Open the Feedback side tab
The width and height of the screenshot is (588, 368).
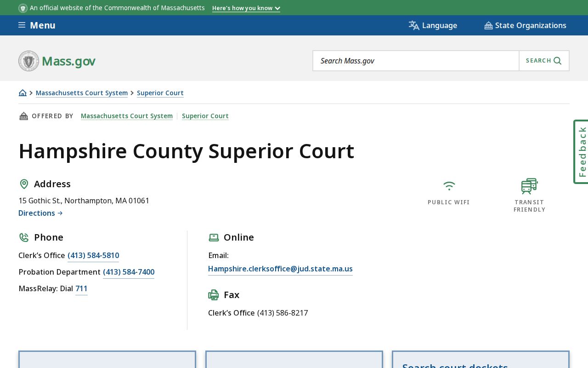tap(581, 152)
